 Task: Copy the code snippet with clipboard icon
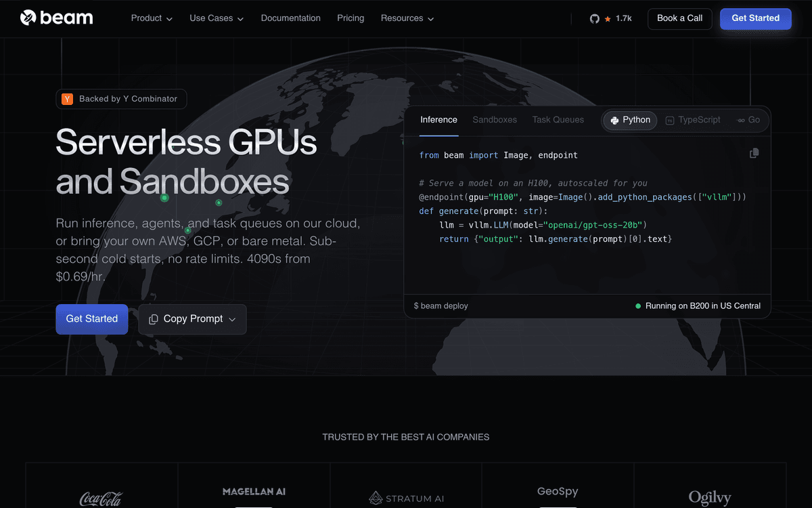754,154
